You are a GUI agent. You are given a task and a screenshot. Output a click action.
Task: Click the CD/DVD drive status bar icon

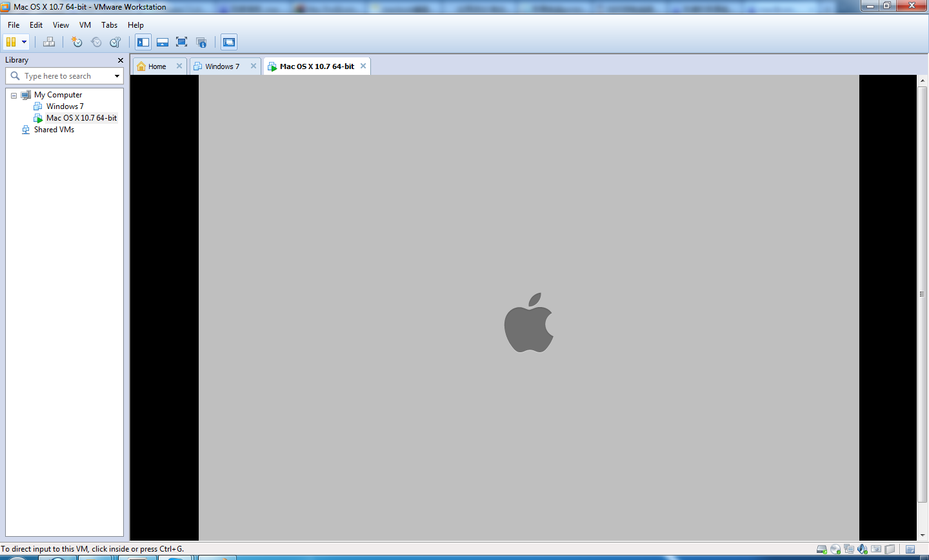(835, 550)
